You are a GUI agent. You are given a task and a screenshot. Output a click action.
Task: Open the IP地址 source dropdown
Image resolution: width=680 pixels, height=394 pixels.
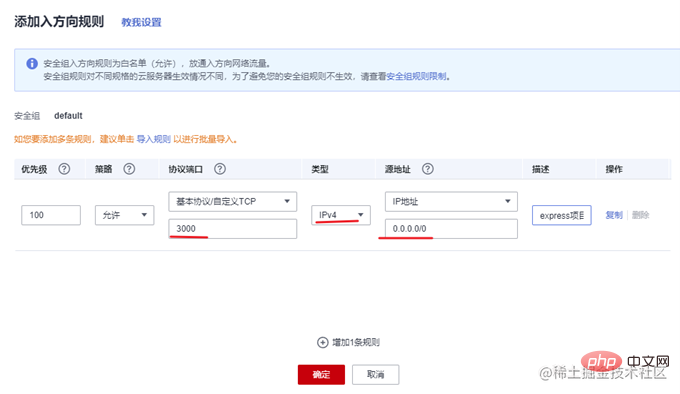tap(451, 202)
